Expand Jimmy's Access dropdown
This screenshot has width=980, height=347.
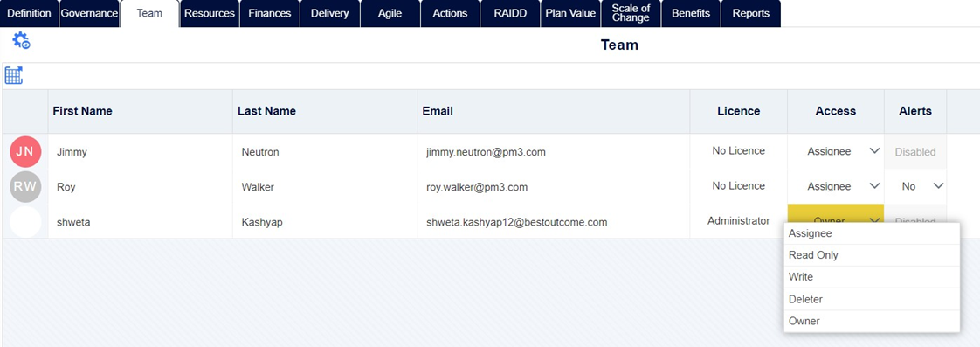[836, 151]
